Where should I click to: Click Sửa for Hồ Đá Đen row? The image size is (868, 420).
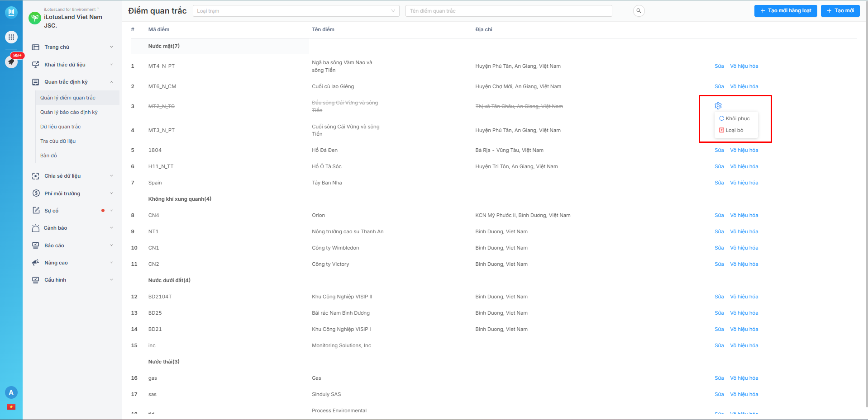click(719, 150)
